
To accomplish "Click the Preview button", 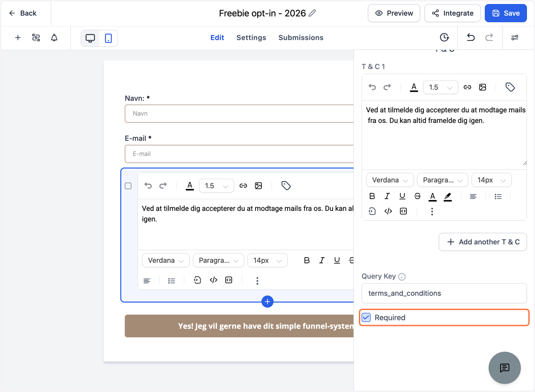I will pos(394,13).
